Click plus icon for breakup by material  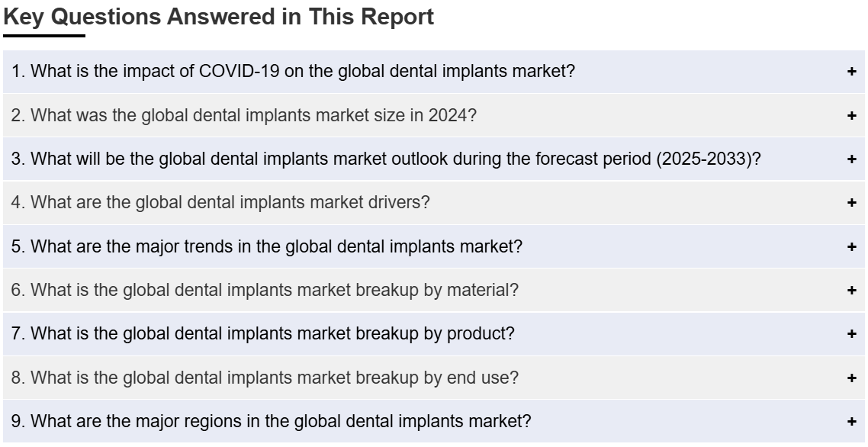[851, 291]
